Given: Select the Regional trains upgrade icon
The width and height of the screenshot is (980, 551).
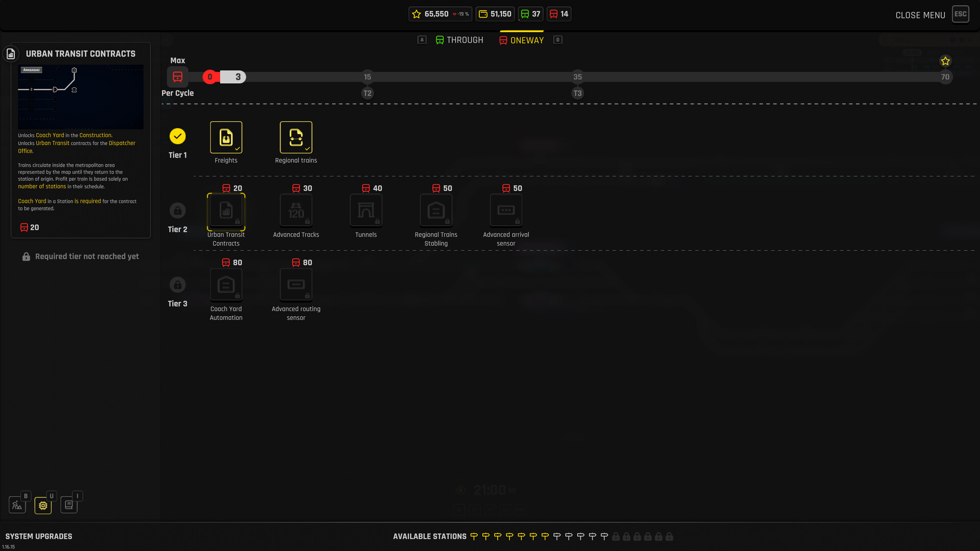Looking at the screenshot, I should tap(296, 137).
